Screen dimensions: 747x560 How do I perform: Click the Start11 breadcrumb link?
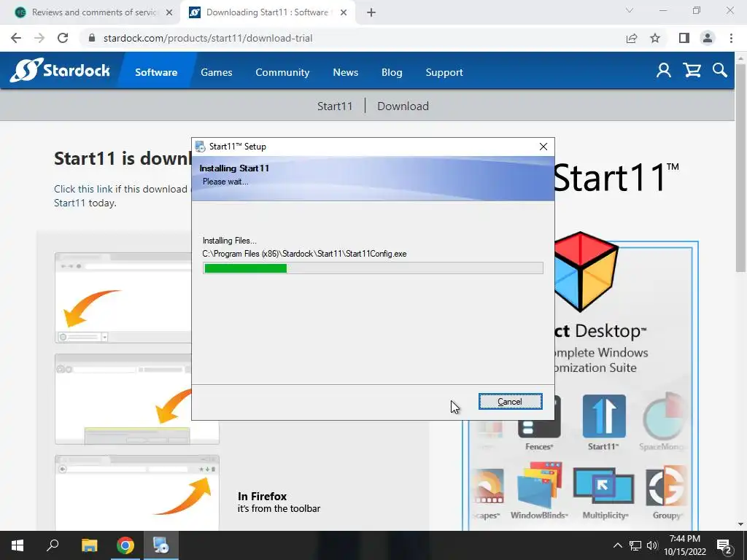coord(335,106)
